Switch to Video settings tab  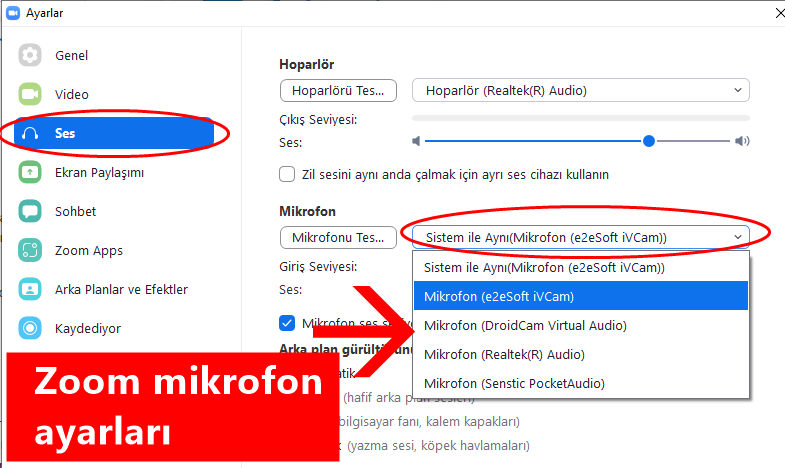pos(72,95)
